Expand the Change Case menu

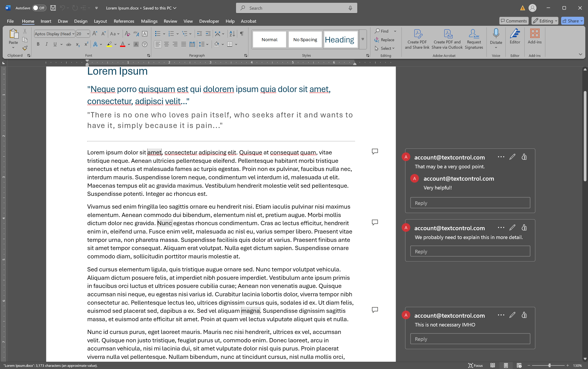click(x=115, y=34)
